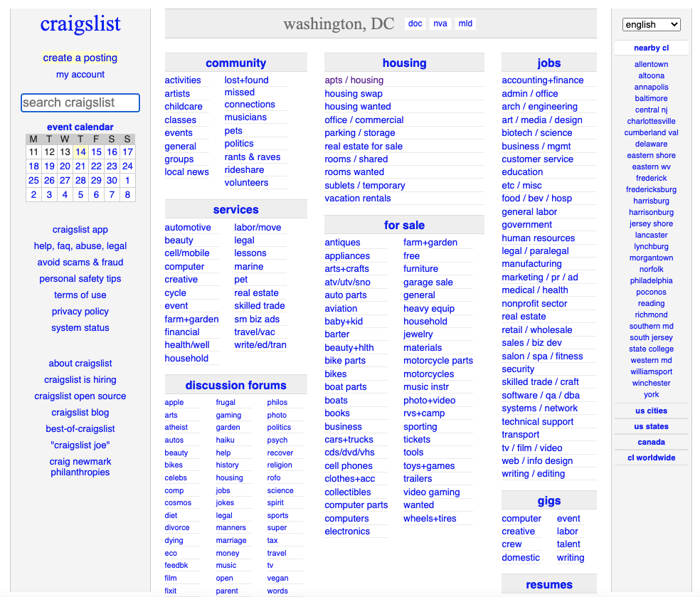Open the create a posting link
This screenshot has width=700, height=597.
click(x=80, y=58)
